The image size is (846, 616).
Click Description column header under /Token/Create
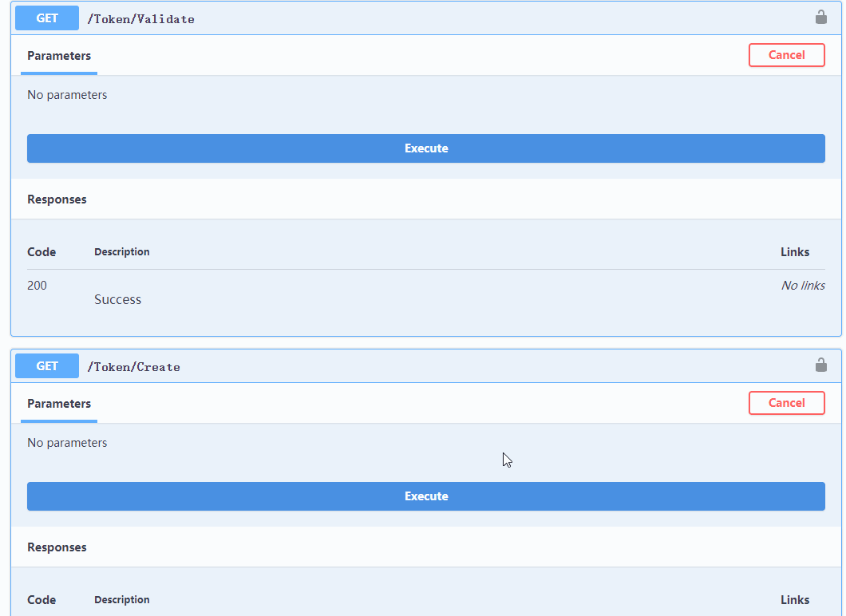click(x=122, y=600)
